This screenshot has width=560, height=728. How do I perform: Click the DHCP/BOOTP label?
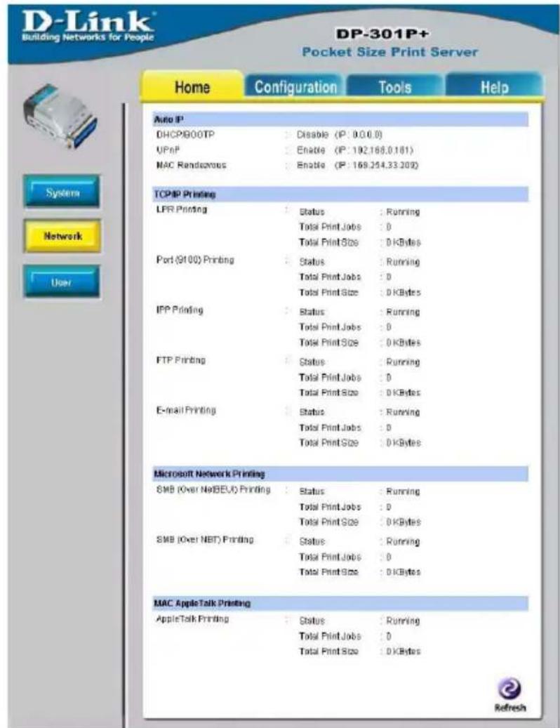pyautogui.click(x=185, y=135)
